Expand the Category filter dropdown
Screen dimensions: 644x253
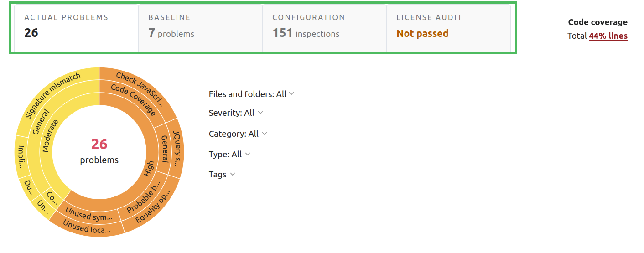point(238,134)
